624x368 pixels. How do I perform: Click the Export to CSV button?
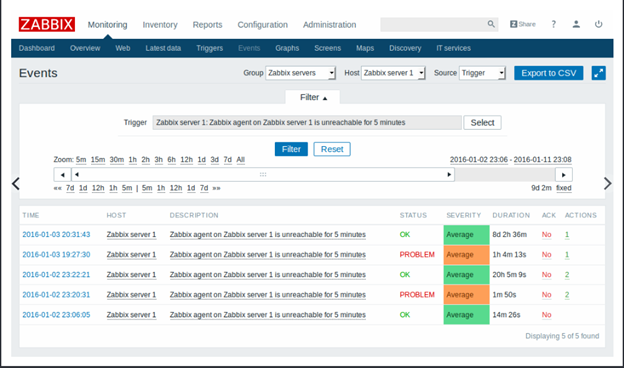pos(548,73)
